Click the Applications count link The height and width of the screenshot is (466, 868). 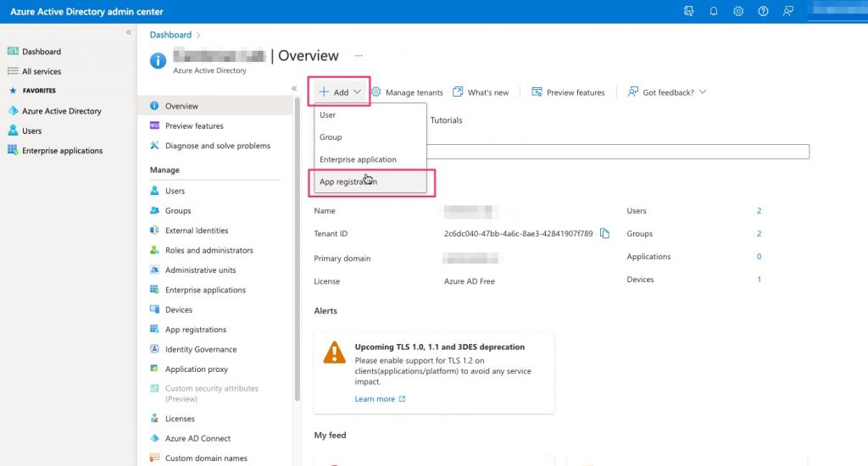click(759, 257)
